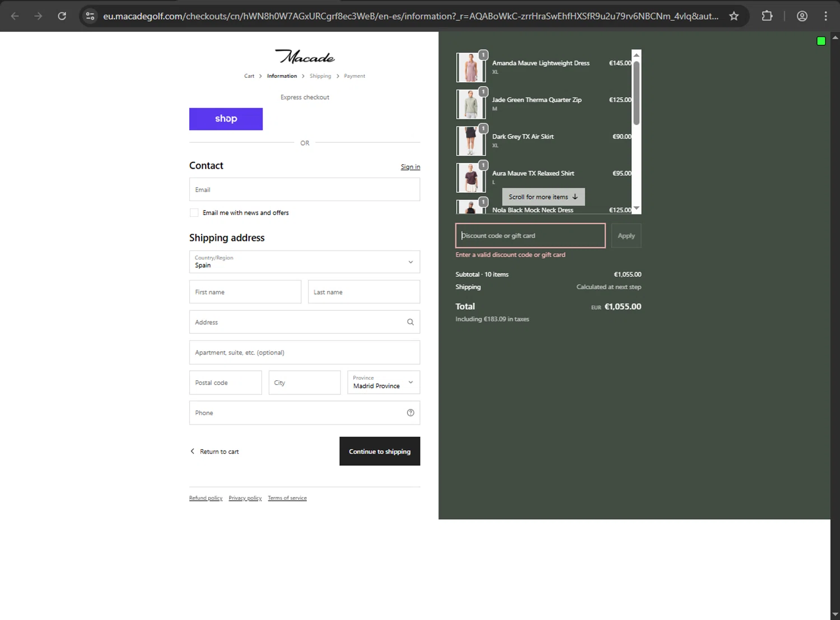Image resolution: width=840 pixels, height=620 pixels.
Task: Go to Cart breadcrumb step
Action: [x=249, y=76]
